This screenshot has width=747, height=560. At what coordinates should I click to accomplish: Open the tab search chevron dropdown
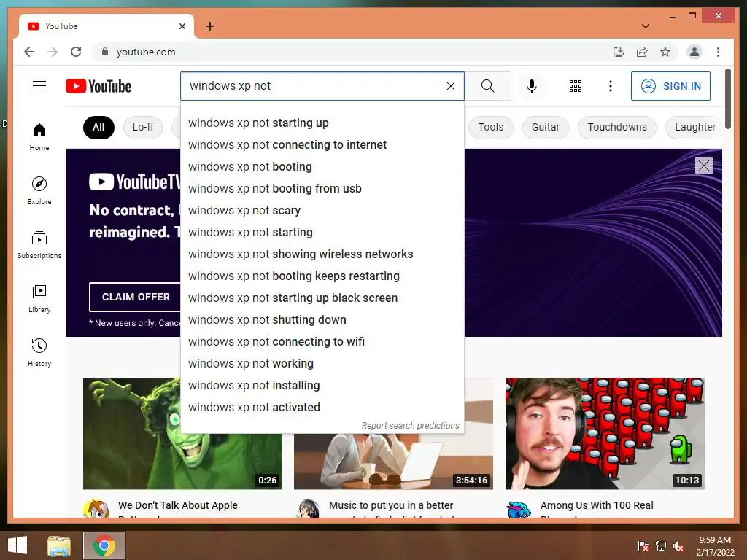pyautogui.click(x=646, y=26)
